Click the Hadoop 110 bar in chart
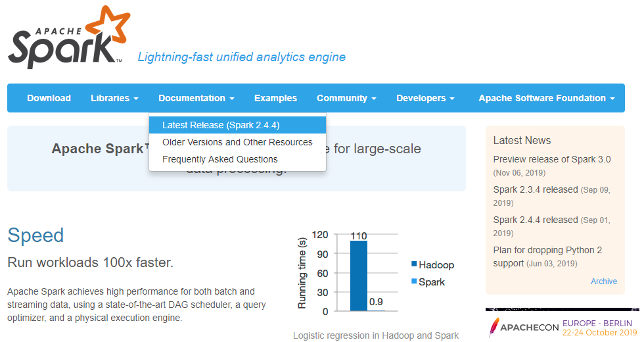 pyautogui.click(x=358, y=275)
